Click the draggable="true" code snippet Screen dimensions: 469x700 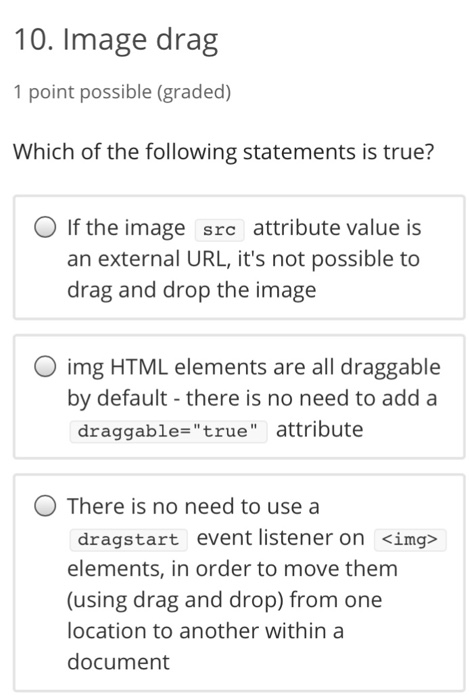[168, 431]
